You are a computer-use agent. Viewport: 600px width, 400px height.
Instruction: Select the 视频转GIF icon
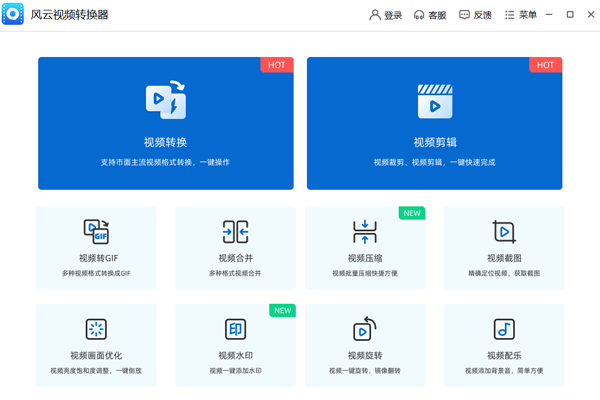point(96,232)
